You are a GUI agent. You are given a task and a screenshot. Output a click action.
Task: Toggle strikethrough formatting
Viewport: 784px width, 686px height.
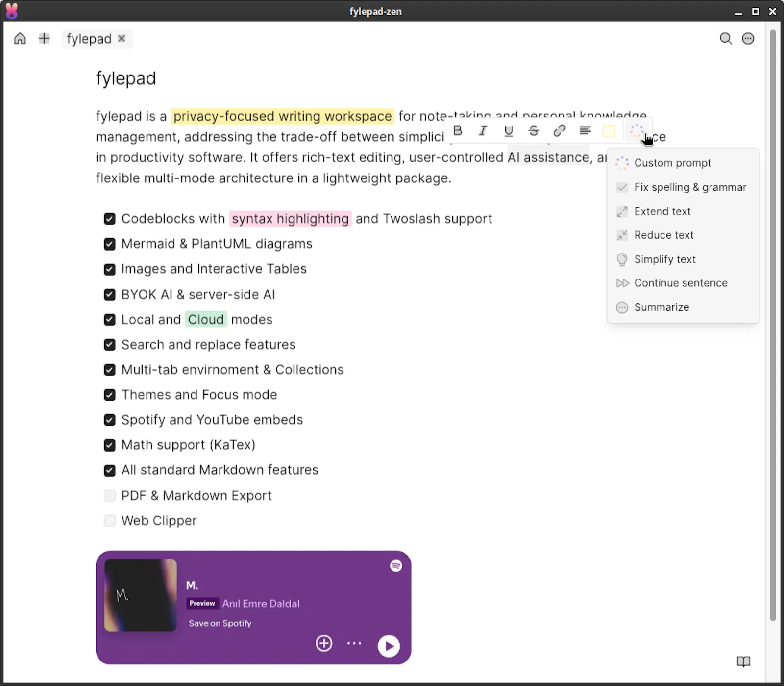coord(534,130)
